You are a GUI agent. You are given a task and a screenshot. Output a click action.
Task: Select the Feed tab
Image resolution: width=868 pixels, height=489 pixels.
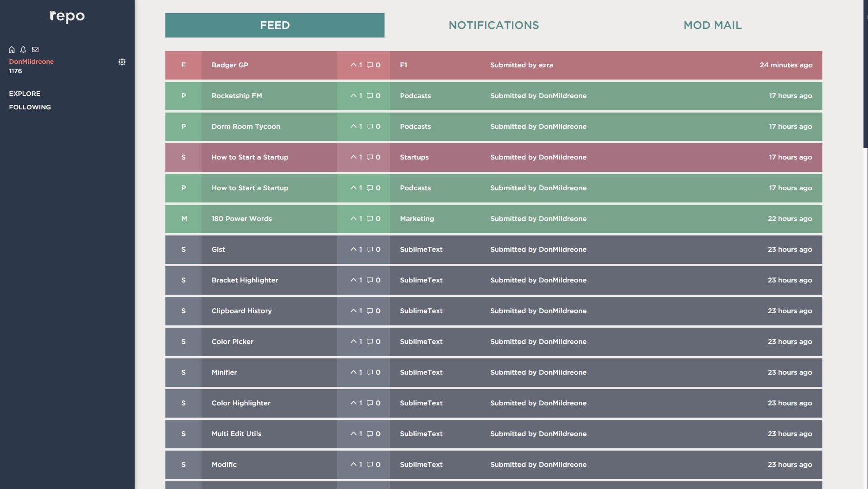275,25
